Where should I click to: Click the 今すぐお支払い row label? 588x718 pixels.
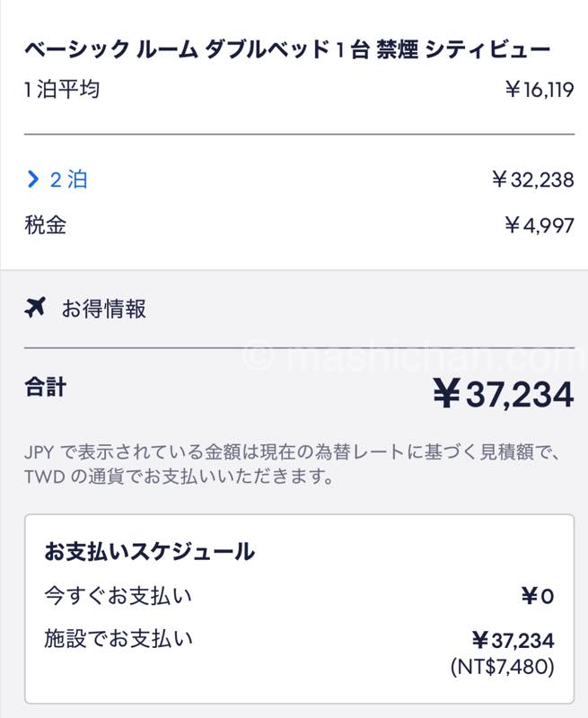[x=118, y=595]
